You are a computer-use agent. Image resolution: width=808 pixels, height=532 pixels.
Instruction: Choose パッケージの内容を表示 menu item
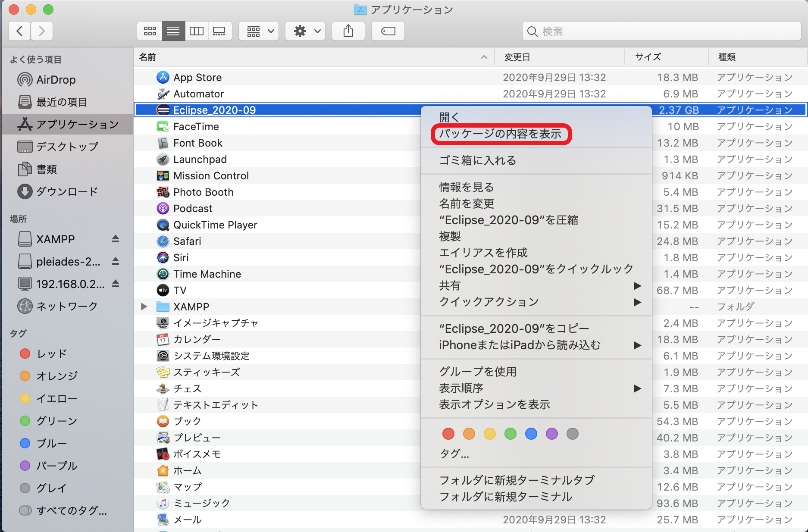pos(536,134)
